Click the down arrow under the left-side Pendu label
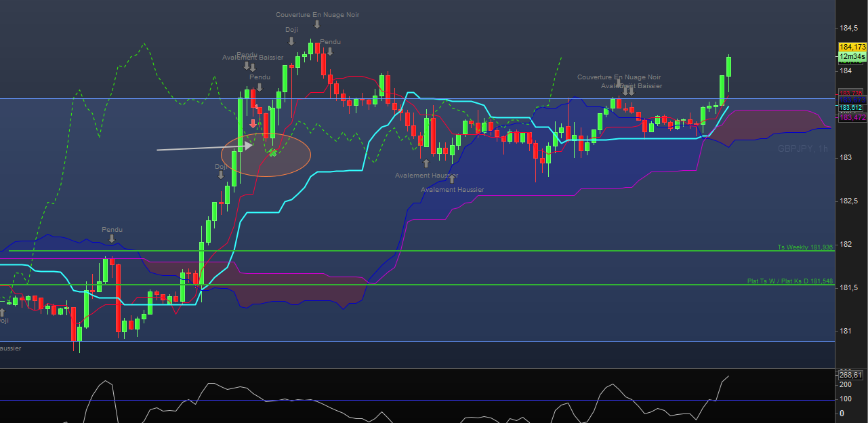 [111, 239]
